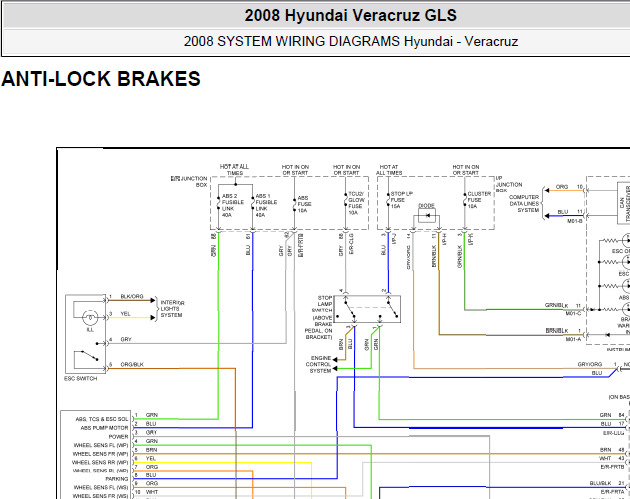Click the 'PARKING' pin label
Screen dimensions: 630x499
117,479
